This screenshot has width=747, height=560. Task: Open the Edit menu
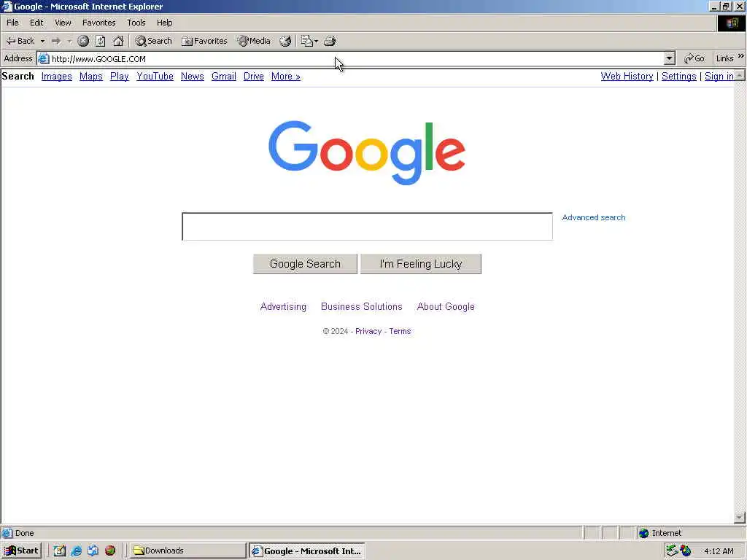tap(36, 23)
